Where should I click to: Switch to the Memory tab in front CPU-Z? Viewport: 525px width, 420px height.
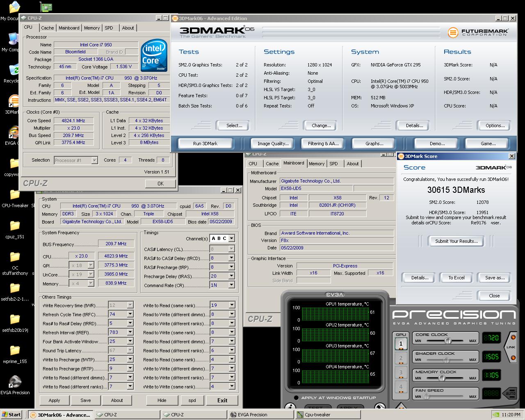tap(91, 28)
